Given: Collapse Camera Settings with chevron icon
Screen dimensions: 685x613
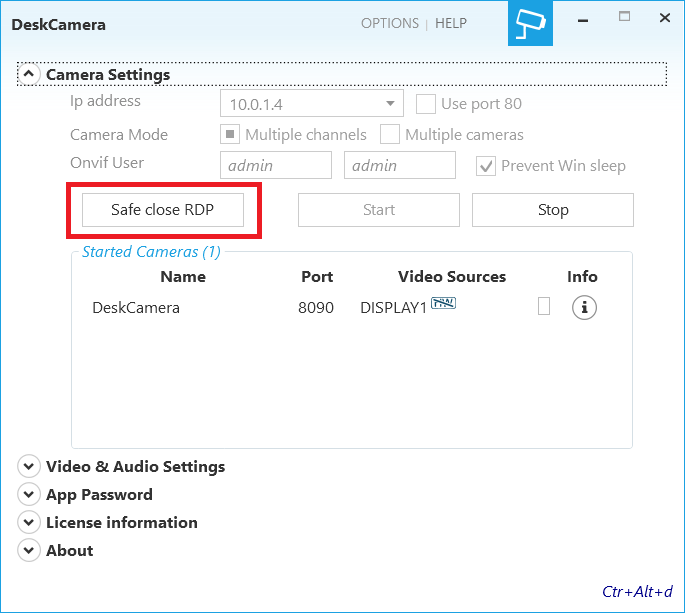Looking at the screenshot, I should [29, 74].
